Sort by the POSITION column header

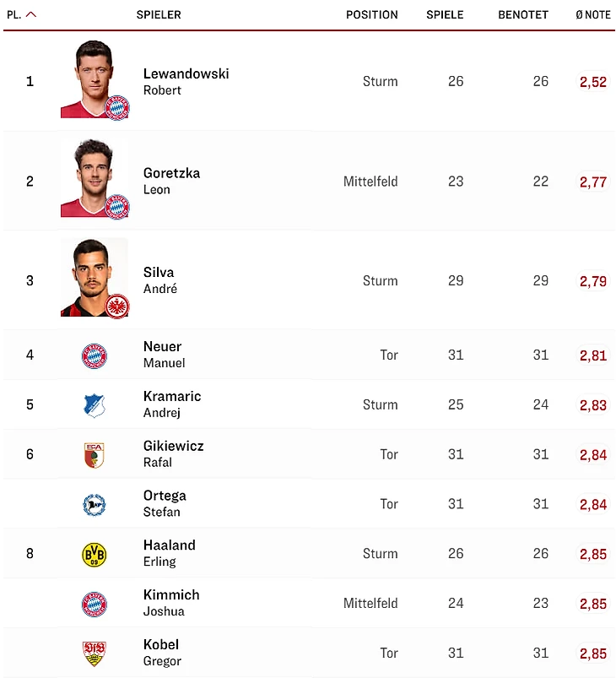pyautogui.click(x=371, y=14)
